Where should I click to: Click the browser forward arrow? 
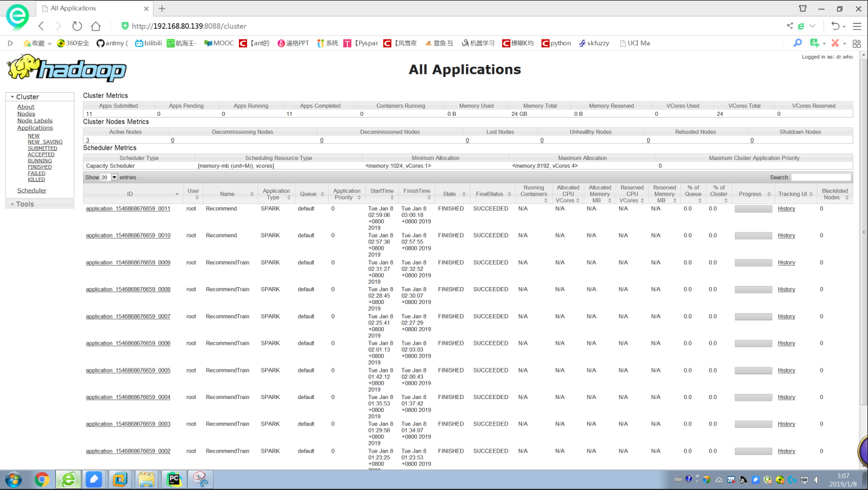(x=58, y=26)
